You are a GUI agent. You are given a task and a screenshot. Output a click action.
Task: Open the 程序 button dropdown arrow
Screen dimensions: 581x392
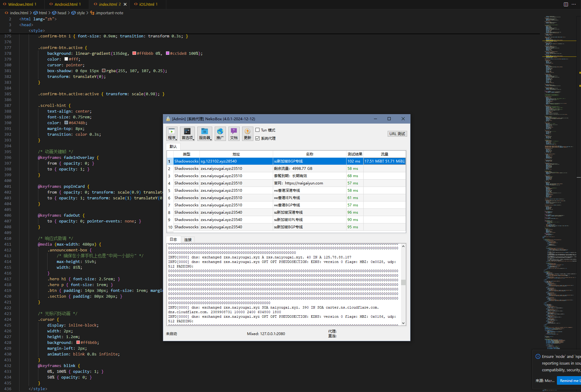pos(175,139)
